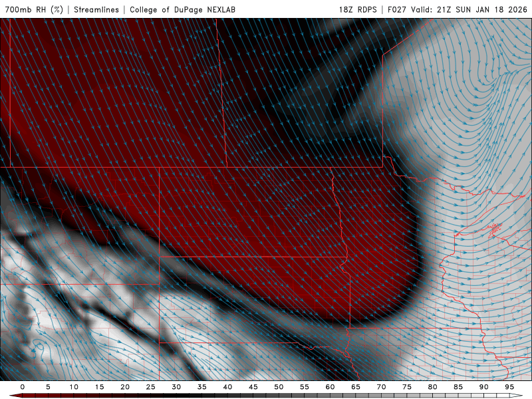Click the colorbar value label '30'
This screenshot has width=532, height=399.
tap(176, 387)
